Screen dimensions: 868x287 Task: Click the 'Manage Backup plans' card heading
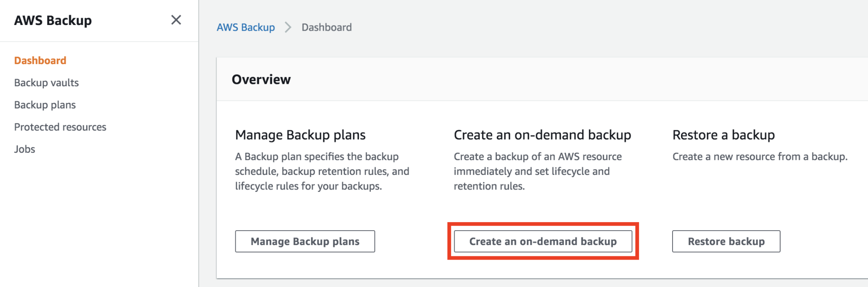point(300,135)
